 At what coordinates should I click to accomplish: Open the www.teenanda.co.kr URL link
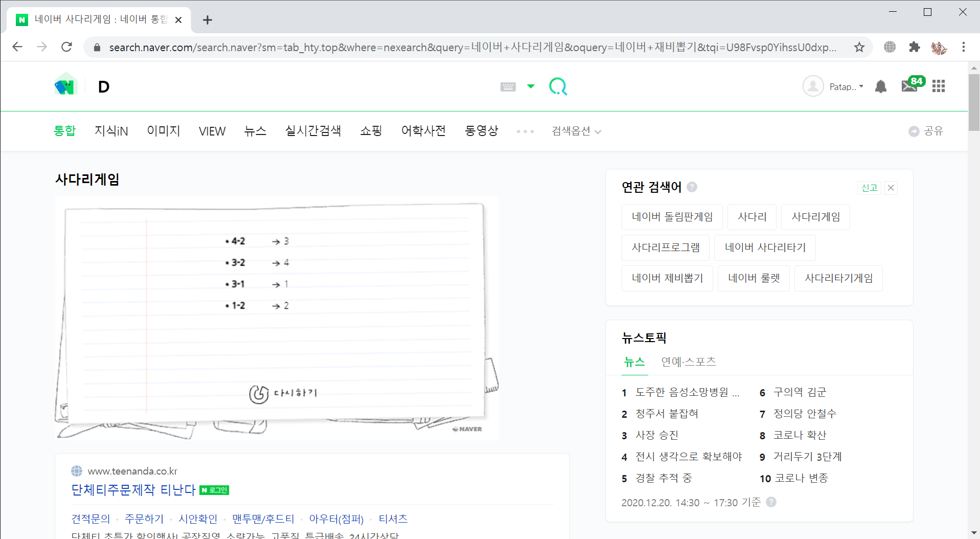(132, 471)
